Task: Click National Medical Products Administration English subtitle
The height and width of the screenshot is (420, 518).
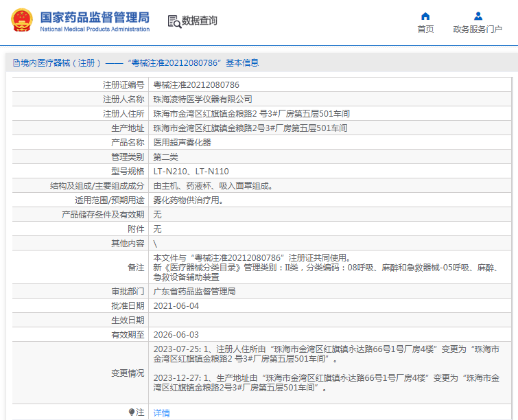Action: pos(95,29)
